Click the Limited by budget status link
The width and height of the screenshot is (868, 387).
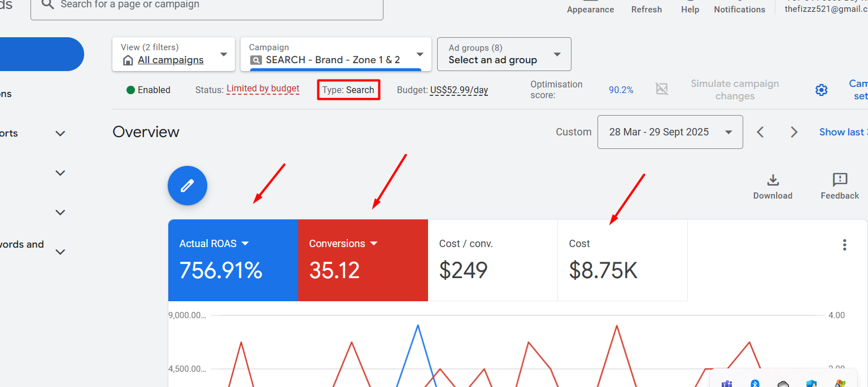point(263,89)
